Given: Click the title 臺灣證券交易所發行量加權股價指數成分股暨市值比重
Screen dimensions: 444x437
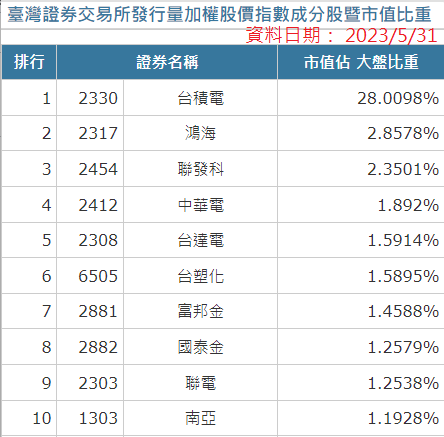Looking at the screenshot, I should 219,14.
